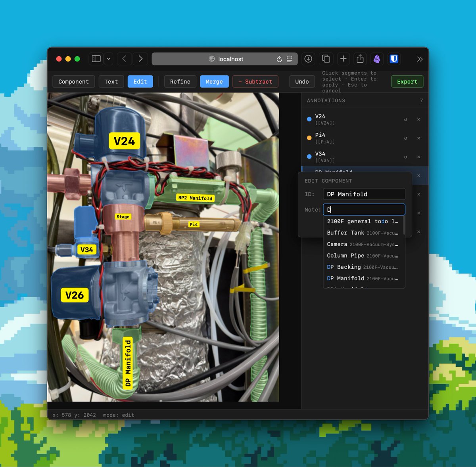
Task: Click the ID field containing DP Manifold
Action: click(x=364, y=194)
